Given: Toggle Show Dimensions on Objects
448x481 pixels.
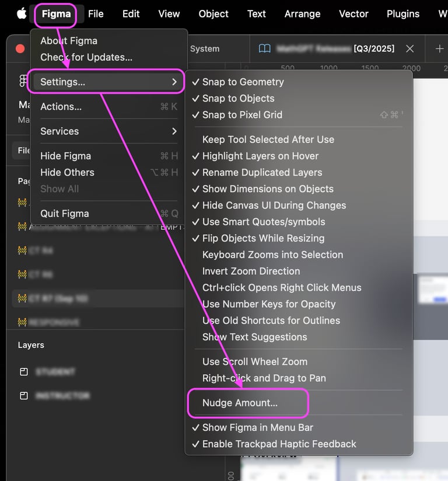Looking at the screenshot, I should (299, 189).
